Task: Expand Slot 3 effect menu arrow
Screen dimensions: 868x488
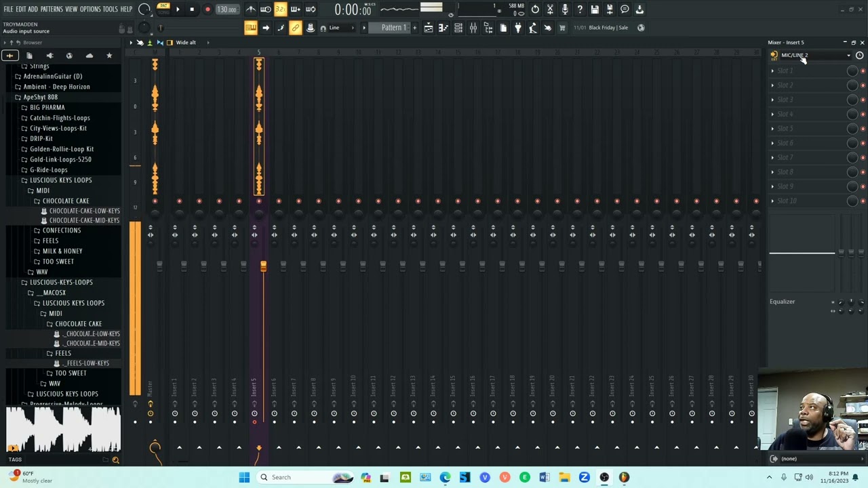Action: click(x=772, y=100)
